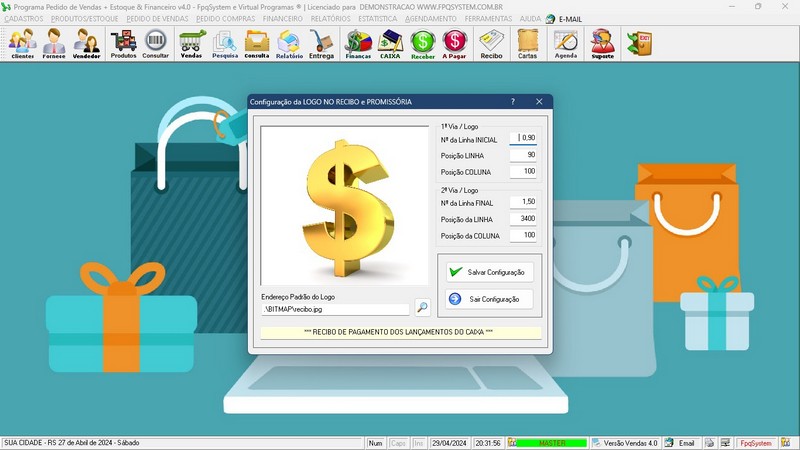
Task: Open the PEDIDO COMPRAS menu
Action: pos(226,19)
